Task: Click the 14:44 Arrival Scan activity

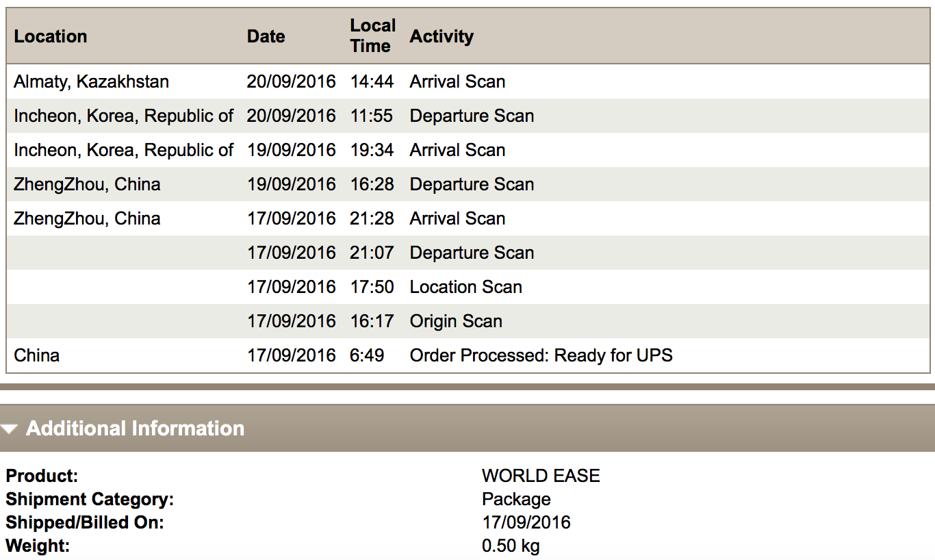Action: [457, 81]
